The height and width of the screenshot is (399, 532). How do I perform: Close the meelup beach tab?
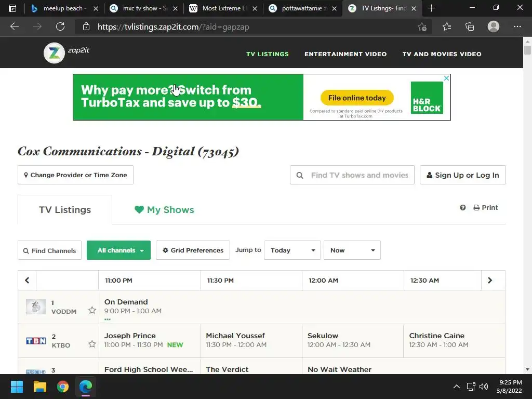click(x=96, y=8)
